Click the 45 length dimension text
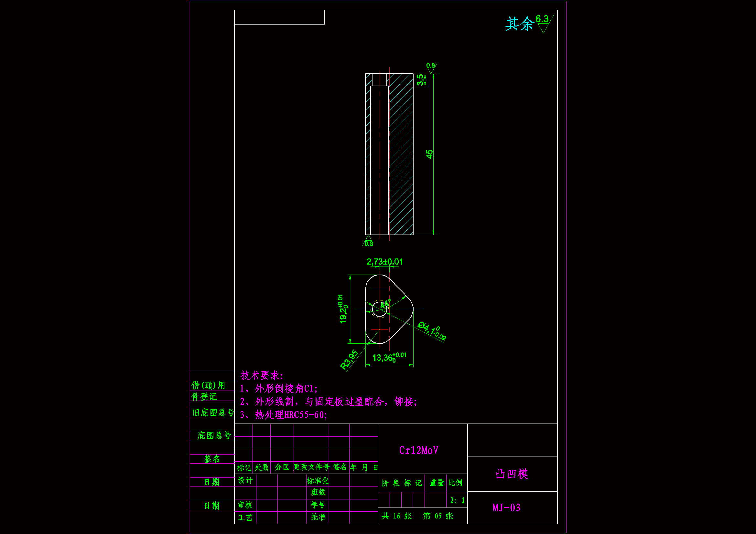The height and width of the screenshot is (534, 756). click(429, 154)
